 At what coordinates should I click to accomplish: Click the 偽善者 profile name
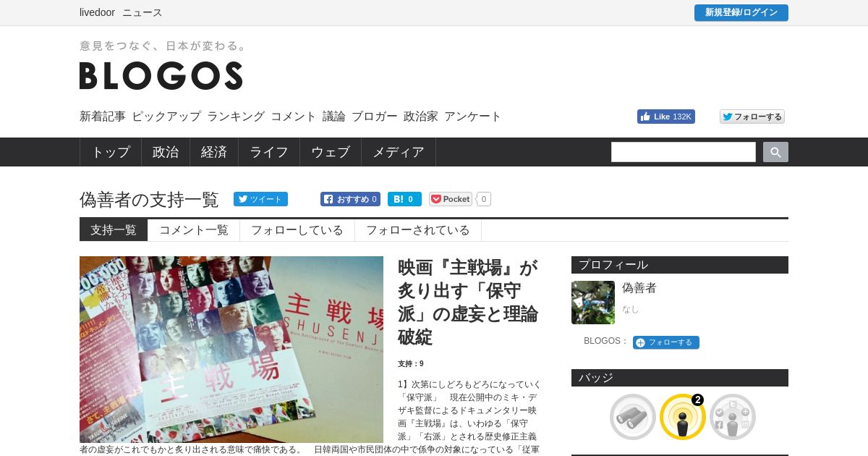pos(639,288)
